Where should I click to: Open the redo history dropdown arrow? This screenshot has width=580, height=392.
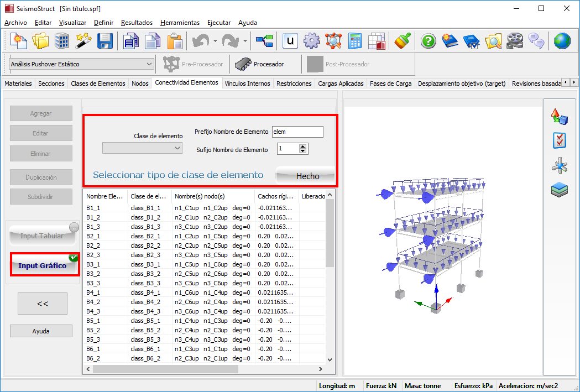click(245, 41)
